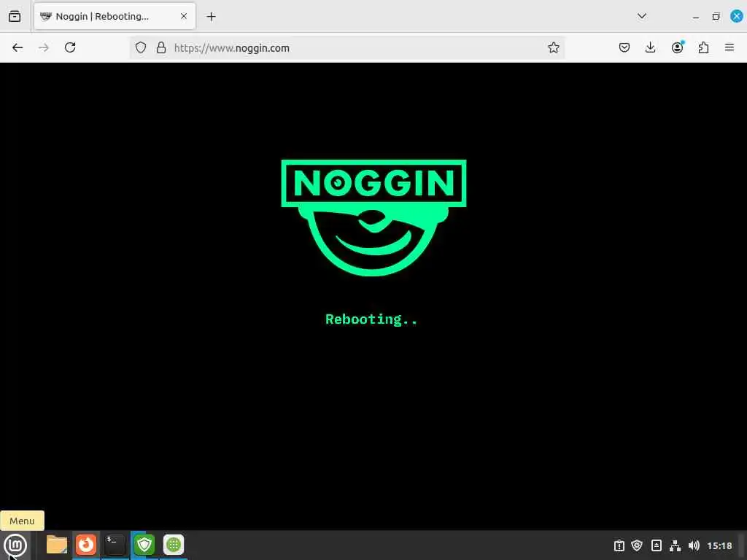
Task: Open the green shield app in taskbar
Action: point(144,545)
